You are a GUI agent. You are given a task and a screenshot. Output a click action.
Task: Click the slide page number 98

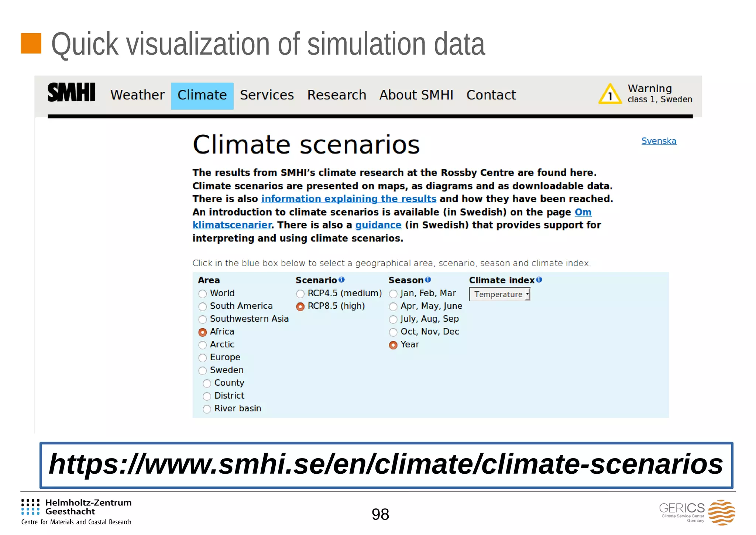click(x=380, y=514)
